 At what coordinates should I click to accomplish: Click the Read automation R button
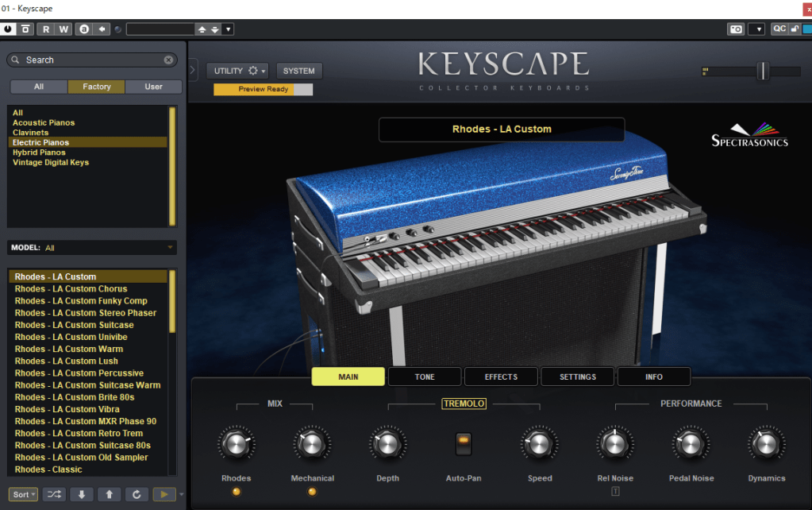46,29
